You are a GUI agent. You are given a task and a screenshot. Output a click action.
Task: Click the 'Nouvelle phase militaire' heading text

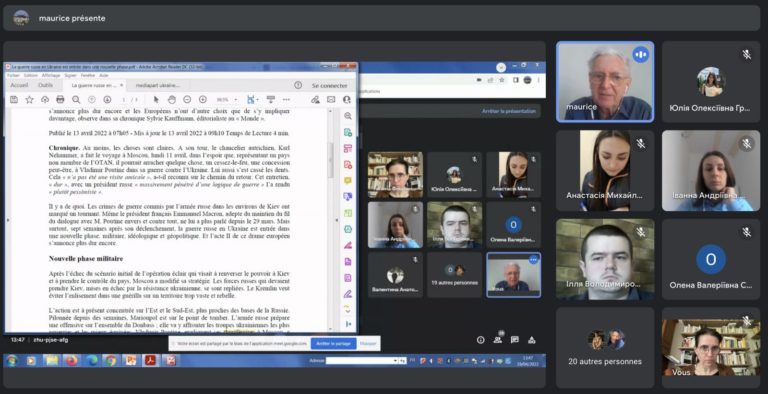point(86,258)
